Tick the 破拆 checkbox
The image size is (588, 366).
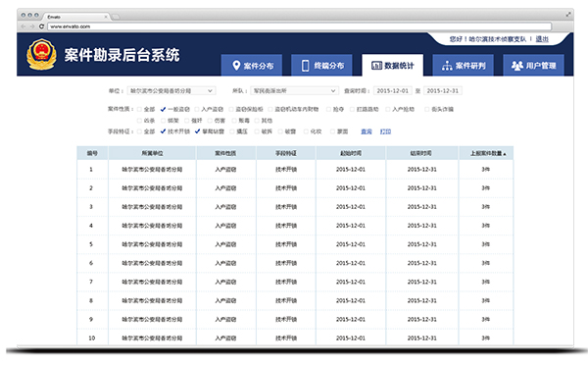[257, 131]
